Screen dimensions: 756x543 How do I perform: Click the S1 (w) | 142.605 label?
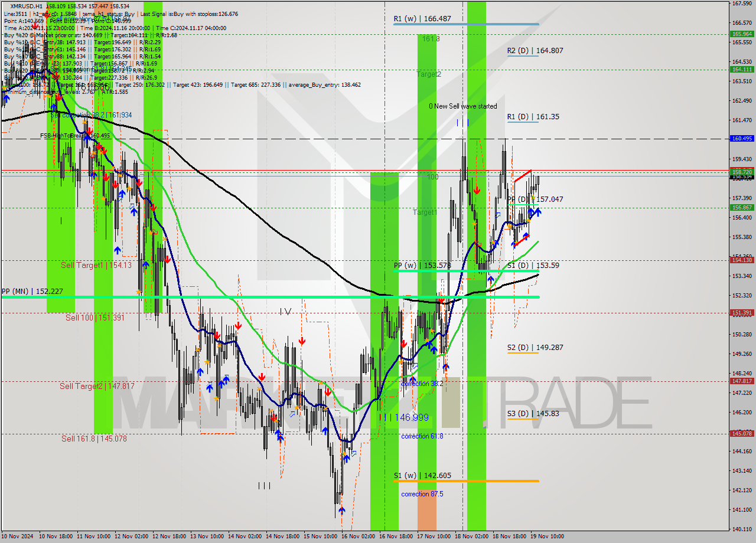[x=422, y=476]
